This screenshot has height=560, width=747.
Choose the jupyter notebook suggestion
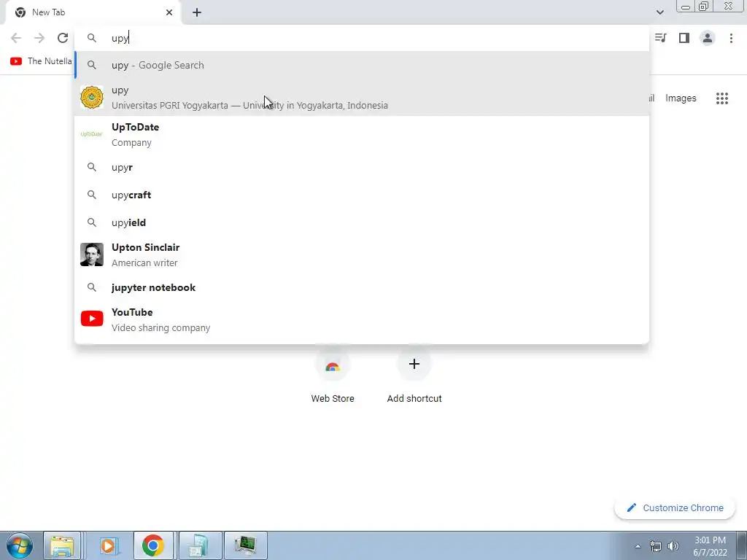[362, 287]
